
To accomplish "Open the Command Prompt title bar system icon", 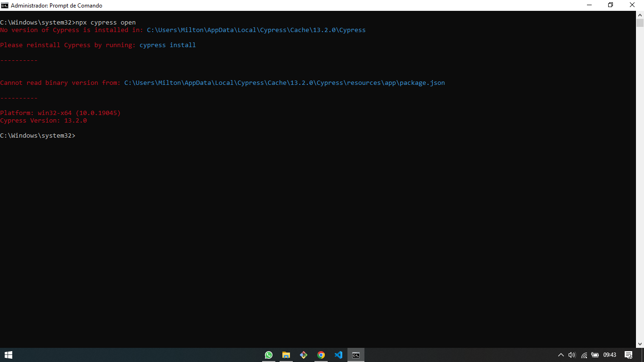I will pos(5,5).
